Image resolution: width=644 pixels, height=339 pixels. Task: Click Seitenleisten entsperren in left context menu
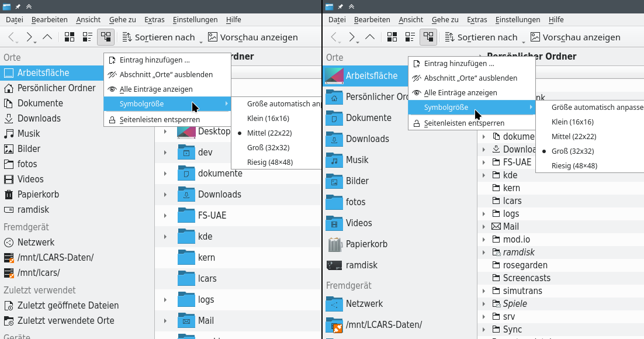167,120
